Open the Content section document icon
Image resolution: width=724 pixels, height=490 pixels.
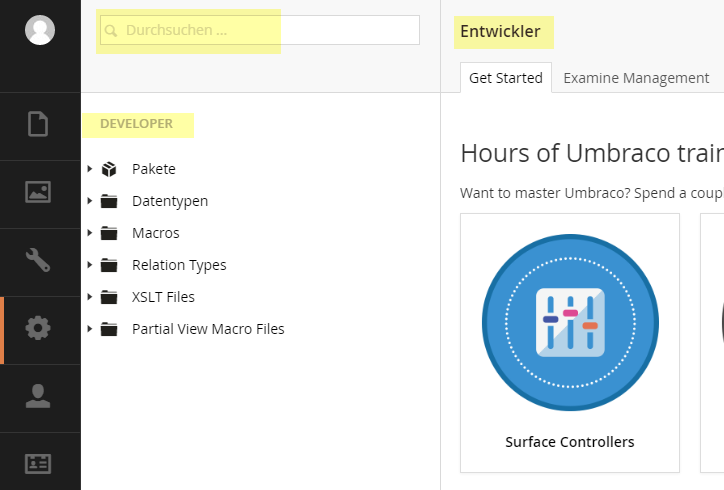pyautogui.click(x=38, y=124)
